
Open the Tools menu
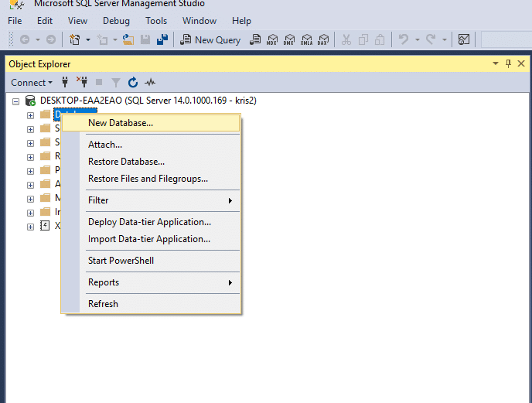156,21
